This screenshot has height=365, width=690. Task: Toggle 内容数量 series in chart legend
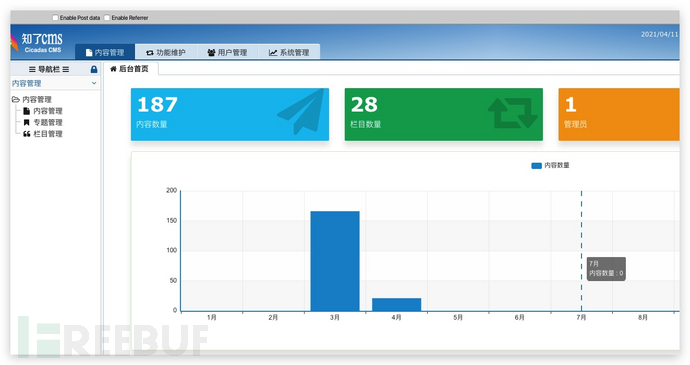coord(550,166)
